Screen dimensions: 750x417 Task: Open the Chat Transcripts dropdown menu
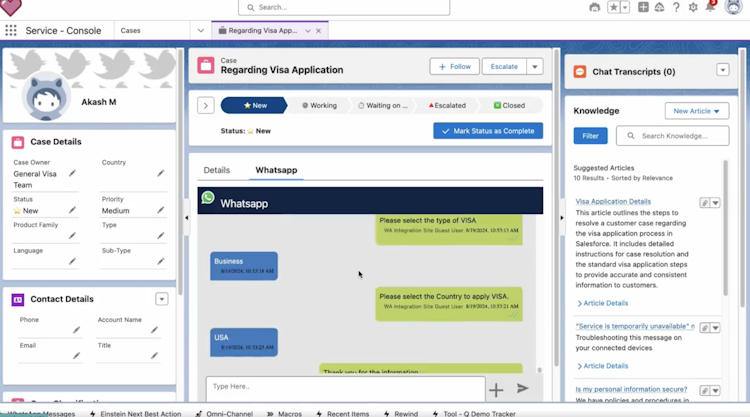coord(723,70)
